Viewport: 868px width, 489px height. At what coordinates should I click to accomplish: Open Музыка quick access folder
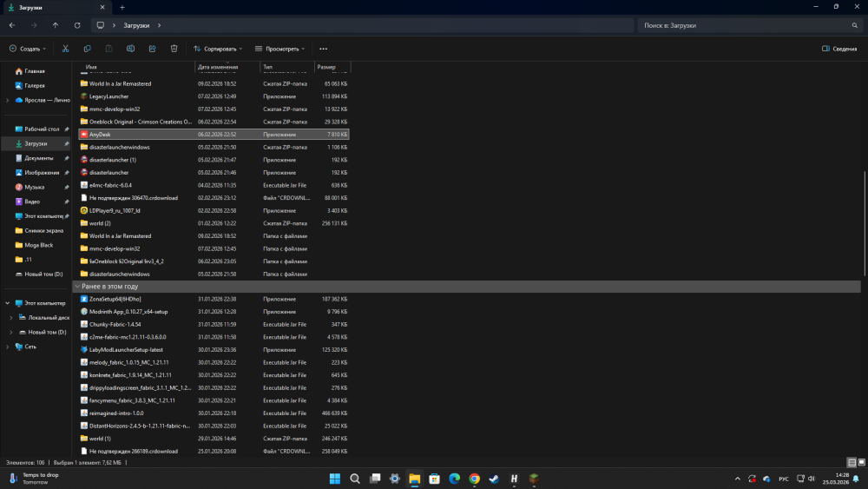click(35, 188)
